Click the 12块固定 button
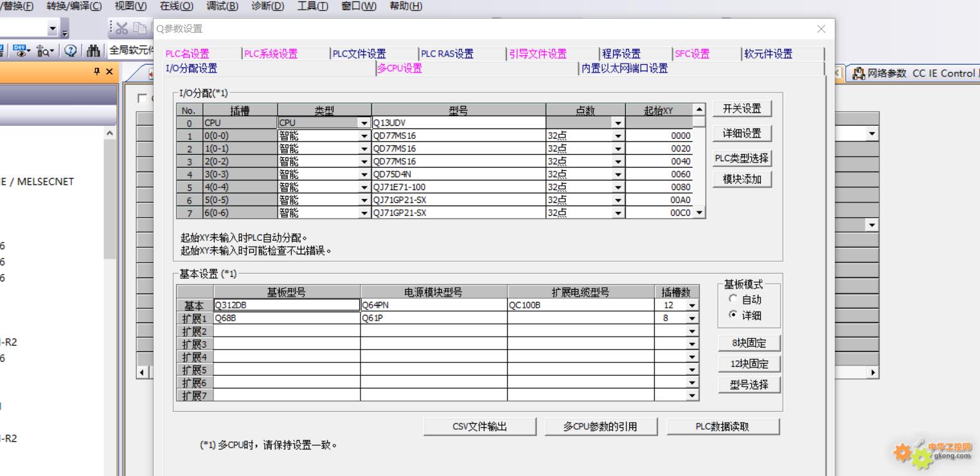 point(749,364)
